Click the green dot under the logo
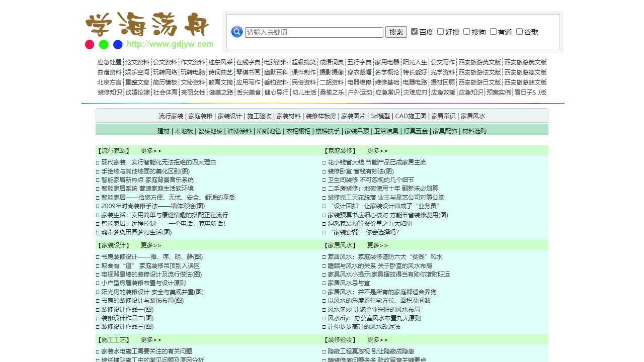This screenshot has height=362, width=644. (x=104, y=44)
